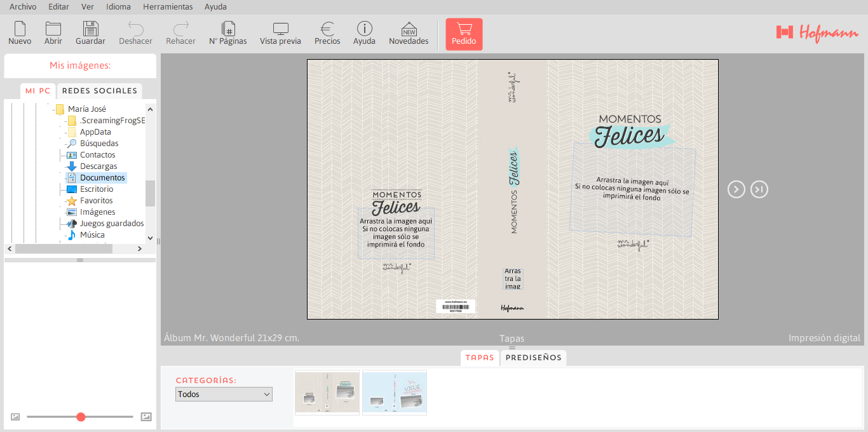Open the Categorías dropdown showing Todos

point(224,395)
